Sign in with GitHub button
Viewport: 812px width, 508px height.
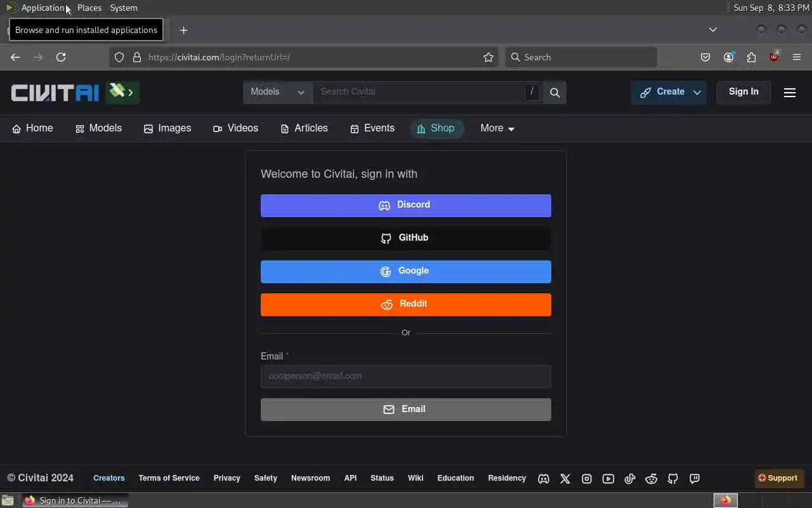click(x=406, y=239)
